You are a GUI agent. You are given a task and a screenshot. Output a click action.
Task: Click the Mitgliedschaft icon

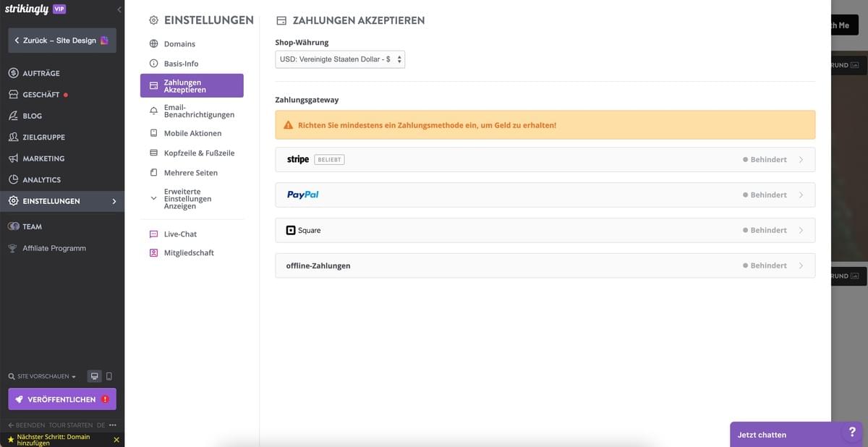click(x=153, y=252)
